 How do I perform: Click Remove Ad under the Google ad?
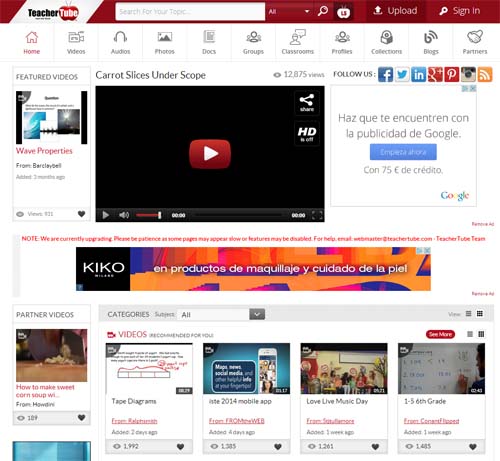[x=483, y=224]
